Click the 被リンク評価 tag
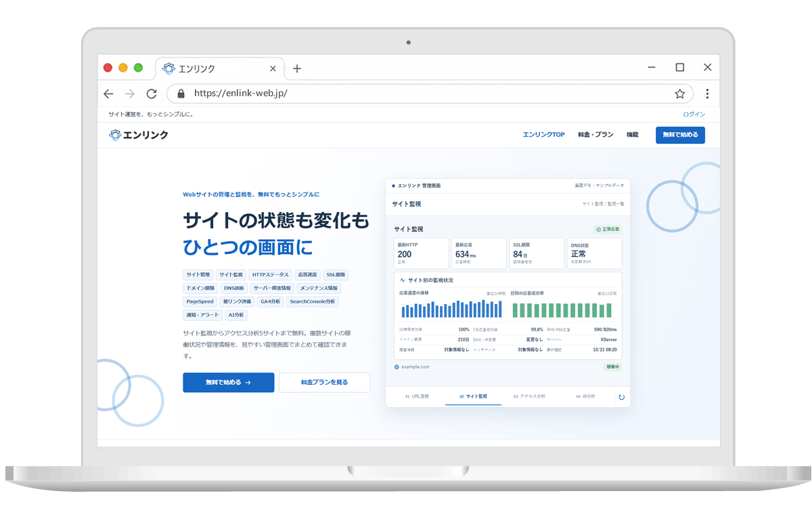Image resolution: width=812 pixels, height=508 pixels. pyautogui.click(x=237, y=301)
